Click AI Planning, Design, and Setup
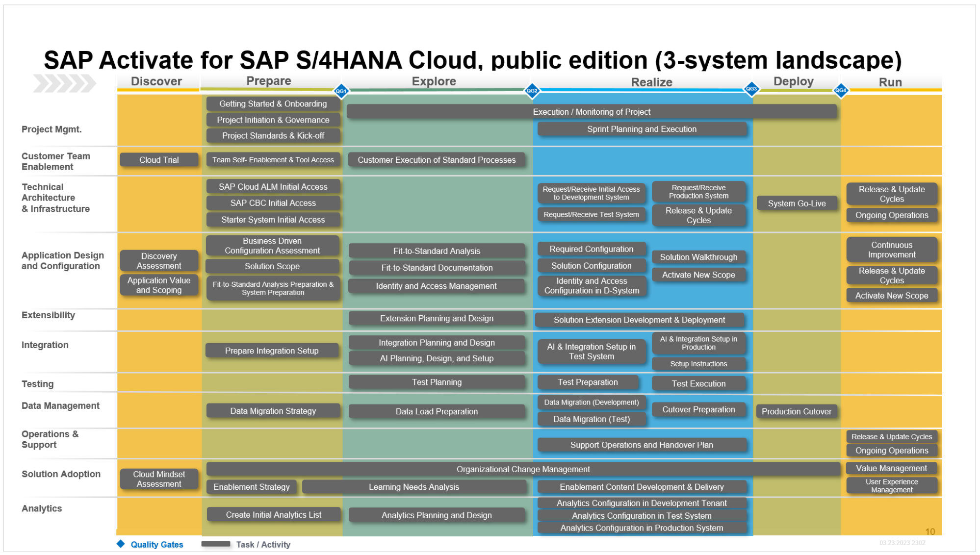Image resolution: width=980 pixels, height=555 pixels. [437, 358]
